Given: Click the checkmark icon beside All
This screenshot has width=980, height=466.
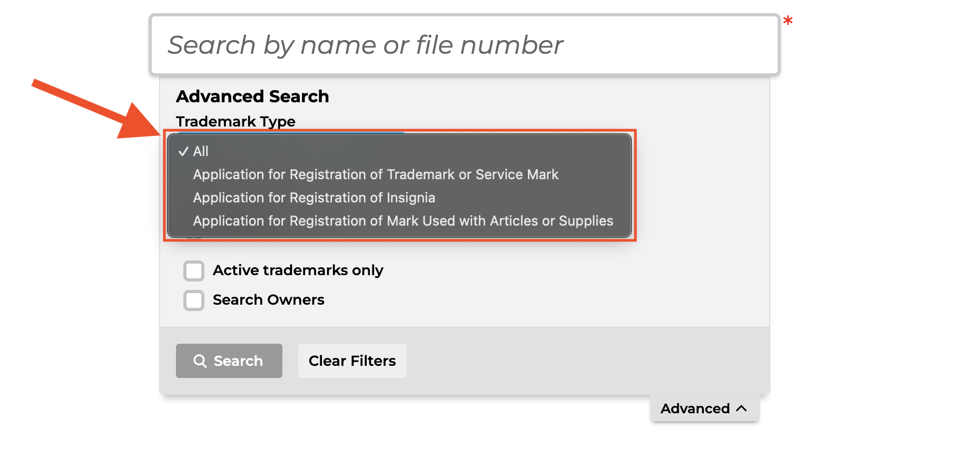Looking at the screenshot, I should point(183,152).
